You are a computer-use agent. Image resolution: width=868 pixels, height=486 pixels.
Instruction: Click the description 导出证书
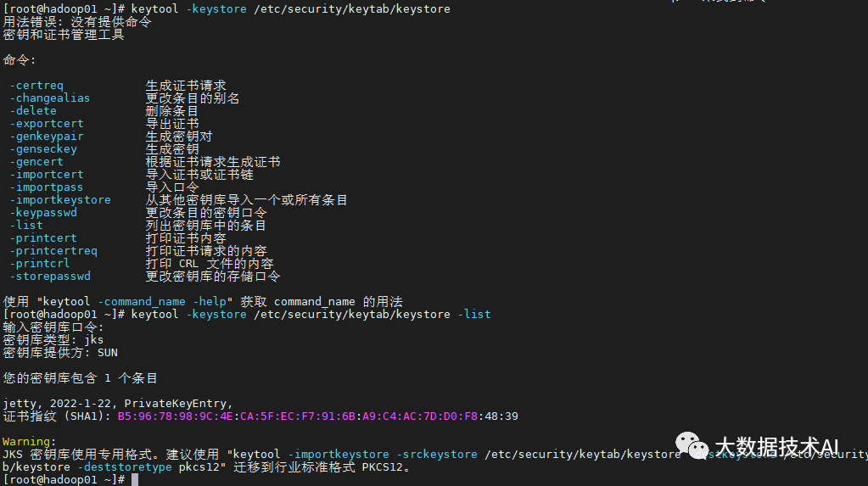[x=171, y=124]
